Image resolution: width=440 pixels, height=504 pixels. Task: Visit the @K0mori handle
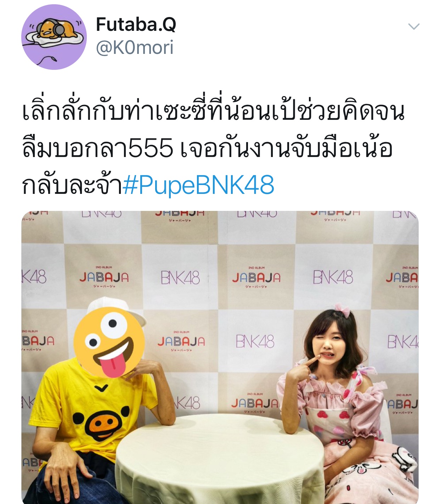[x=135, y=47]
